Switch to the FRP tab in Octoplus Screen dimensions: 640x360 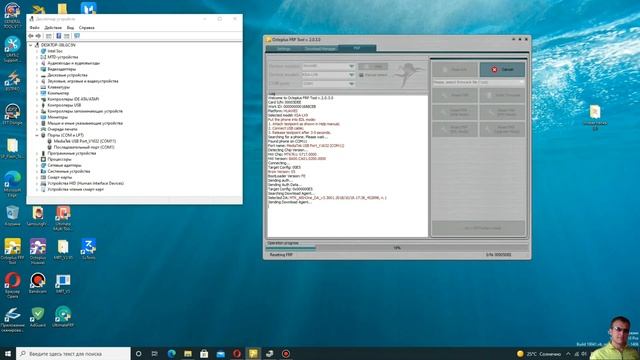pyautogui.click(x=357, y=49)
